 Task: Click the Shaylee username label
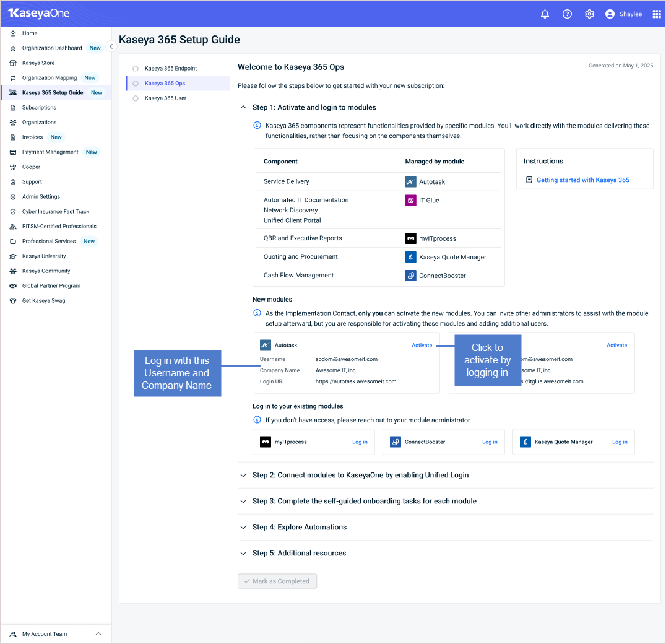point(630,14)
